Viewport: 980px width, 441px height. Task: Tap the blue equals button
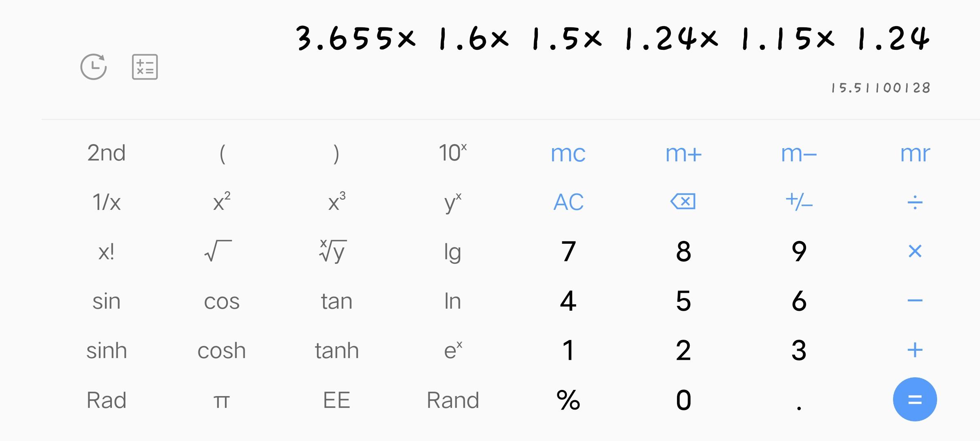(x=915, y=399)
